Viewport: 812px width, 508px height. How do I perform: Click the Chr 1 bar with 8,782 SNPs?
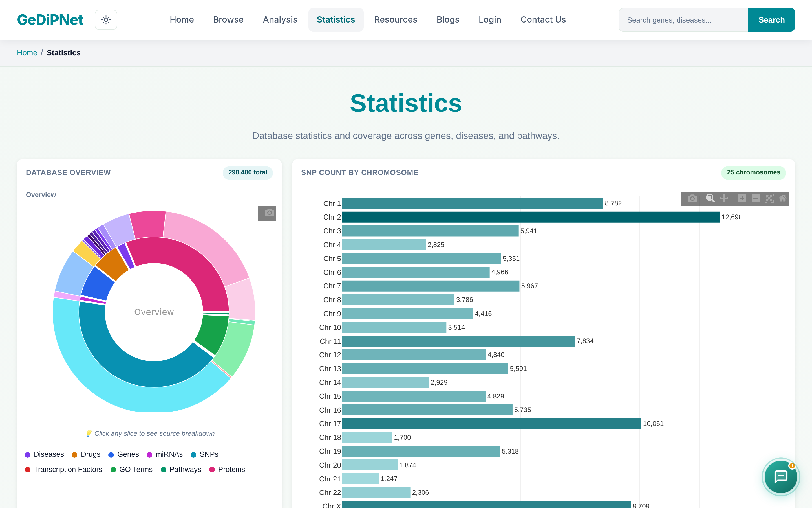tap(472, 203)
